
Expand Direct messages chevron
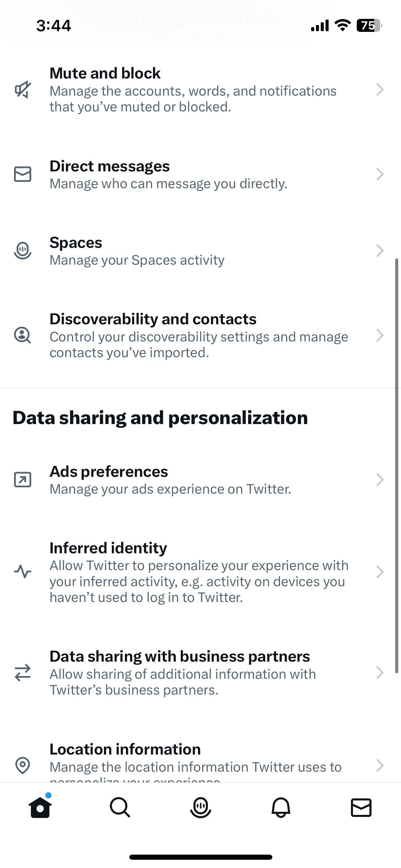pyautogui.click(x=379, y=174)
